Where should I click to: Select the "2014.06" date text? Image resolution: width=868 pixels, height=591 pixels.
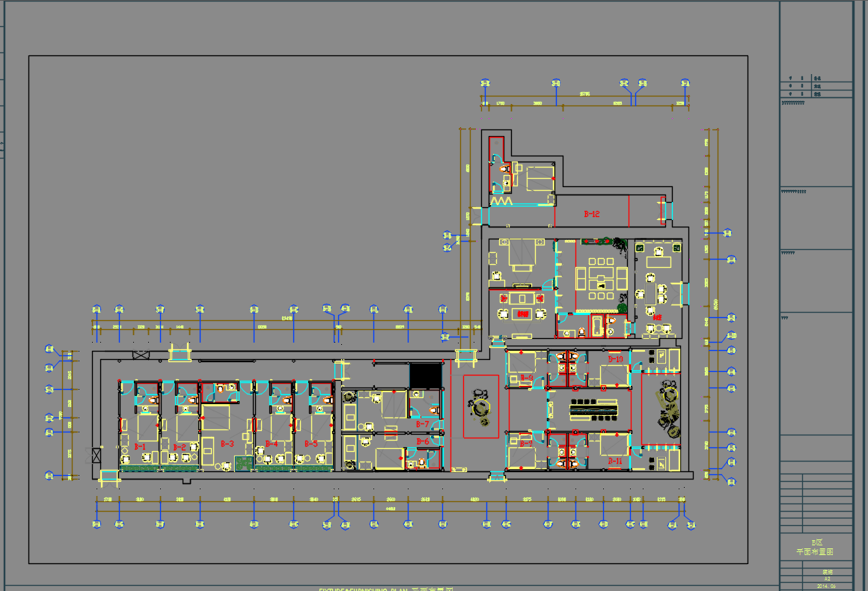(x=827, y=586)
